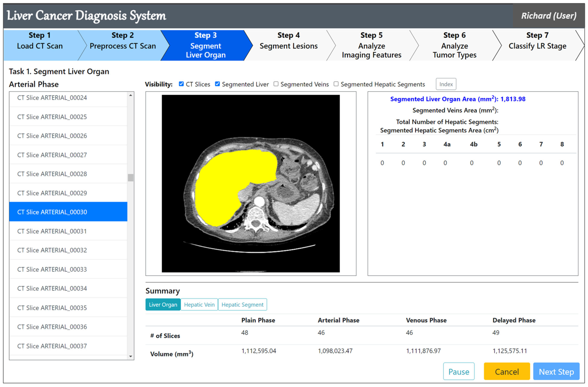Cancel the segmentation task
Screen dimensions: 588x387
coord(507,371)
